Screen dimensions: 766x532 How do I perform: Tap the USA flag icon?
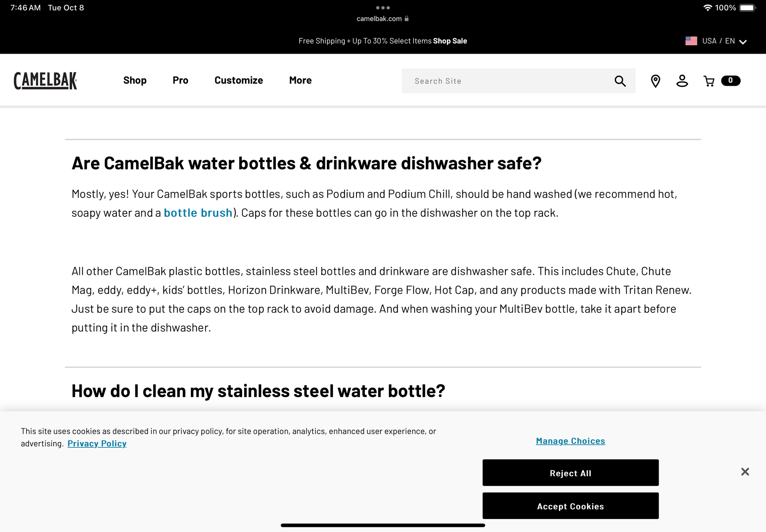pyautogui.click(x=691, y=41)
